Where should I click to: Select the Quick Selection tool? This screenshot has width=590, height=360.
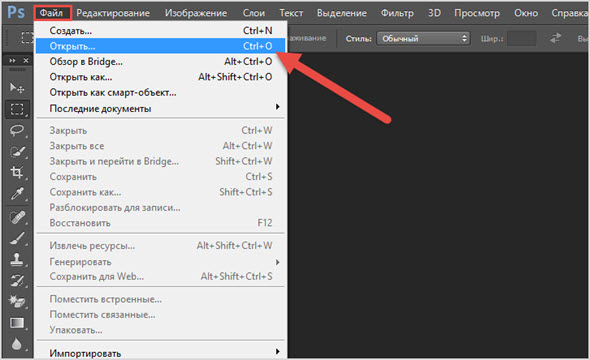[x=17, y=152]
